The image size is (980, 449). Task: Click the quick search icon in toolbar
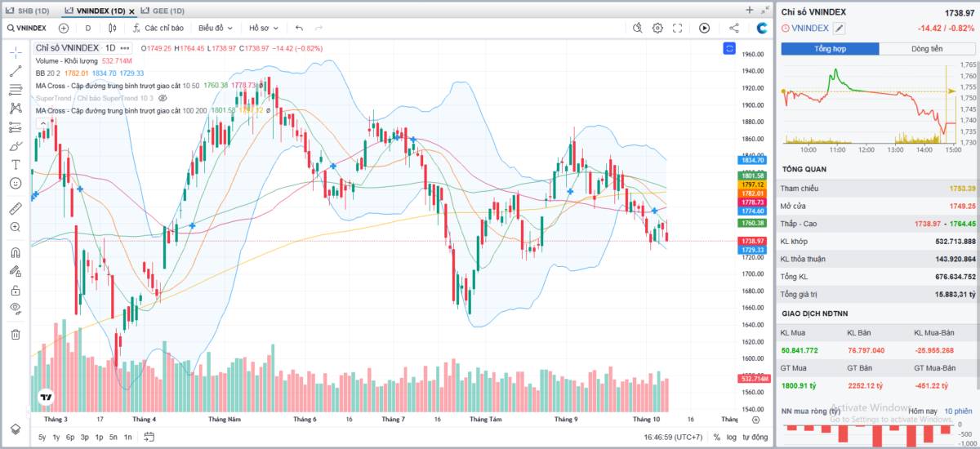pyautogui.click(x=639, y=28)
